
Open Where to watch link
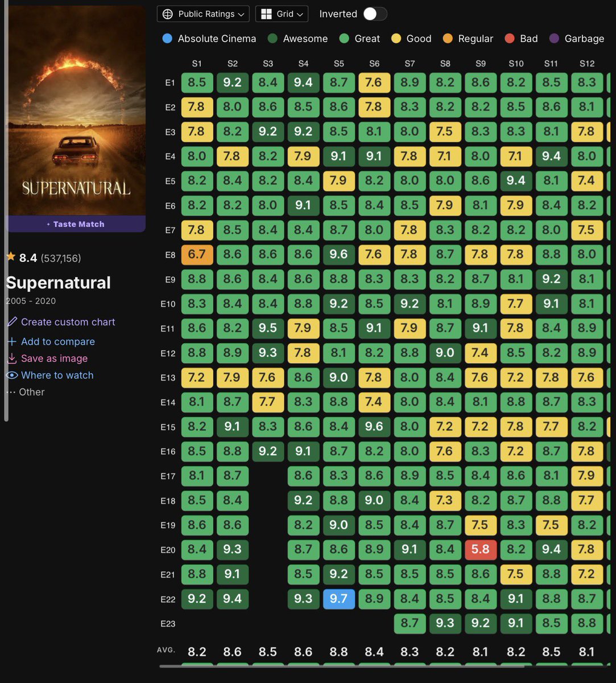(x=57, y=375)
